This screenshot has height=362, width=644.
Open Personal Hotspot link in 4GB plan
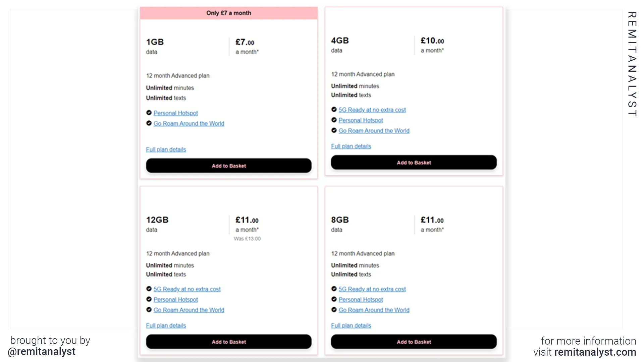[361, 120]
